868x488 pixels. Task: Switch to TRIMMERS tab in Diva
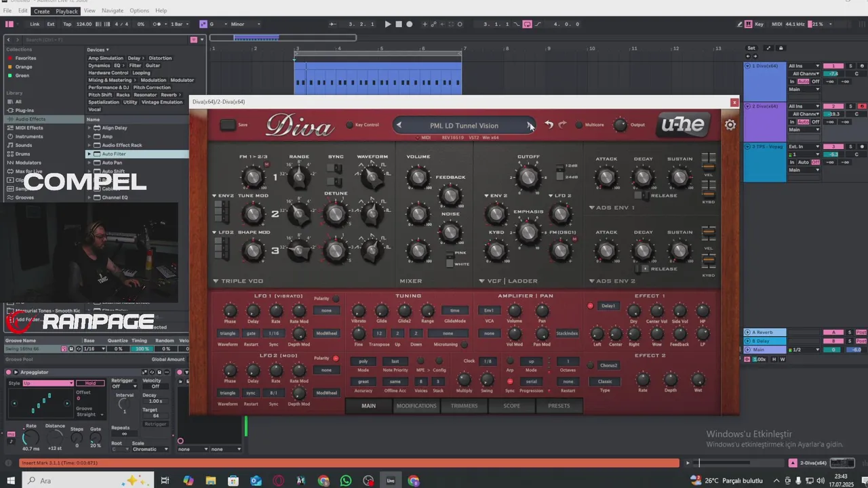464,406
